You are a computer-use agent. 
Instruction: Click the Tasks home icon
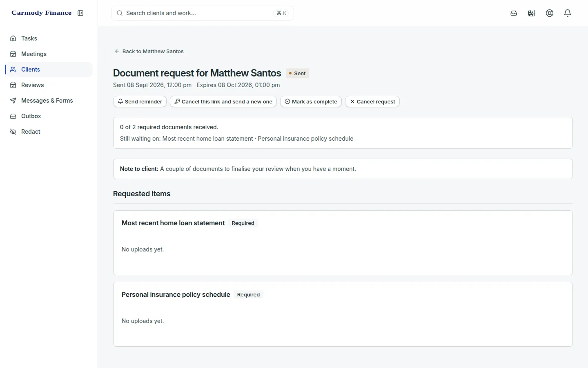(13, 38)
